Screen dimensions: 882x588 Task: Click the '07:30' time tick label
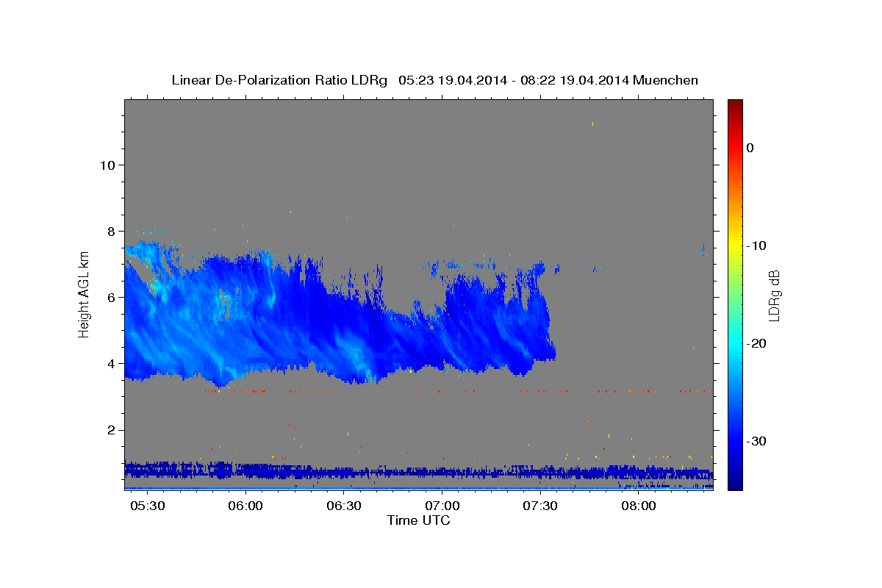pyautogui.click(x=541, y=506)
